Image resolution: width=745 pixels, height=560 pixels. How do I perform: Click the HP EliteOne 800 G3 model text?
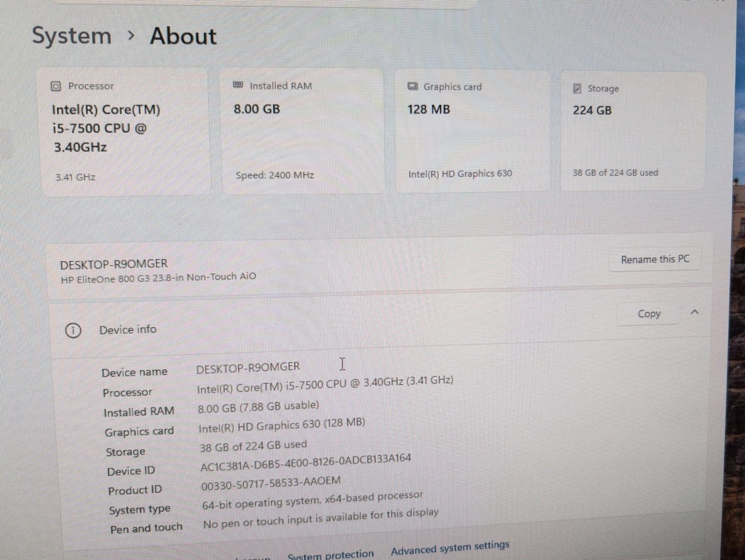pyautogui.click(x=158, y=278)
